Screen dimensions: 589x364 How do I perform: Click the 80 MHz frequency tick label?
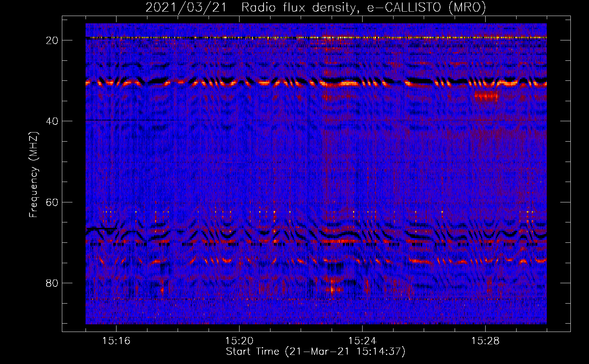point(52,283)
